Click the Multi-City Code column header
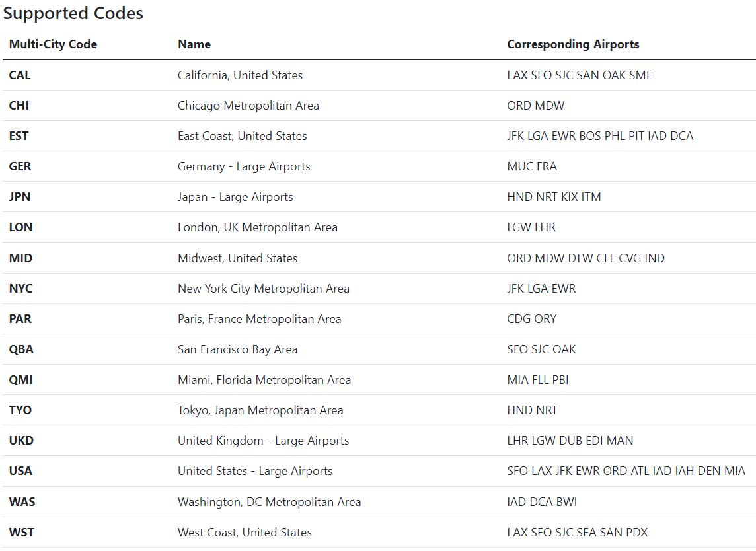The height and width of the screenshot is (551, 756). 53,44
